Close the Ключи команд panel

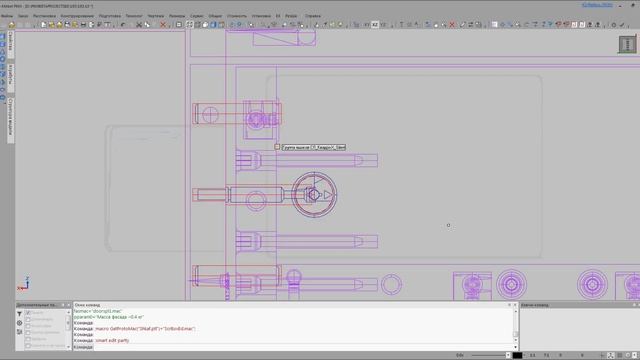(x=638, y=305)
